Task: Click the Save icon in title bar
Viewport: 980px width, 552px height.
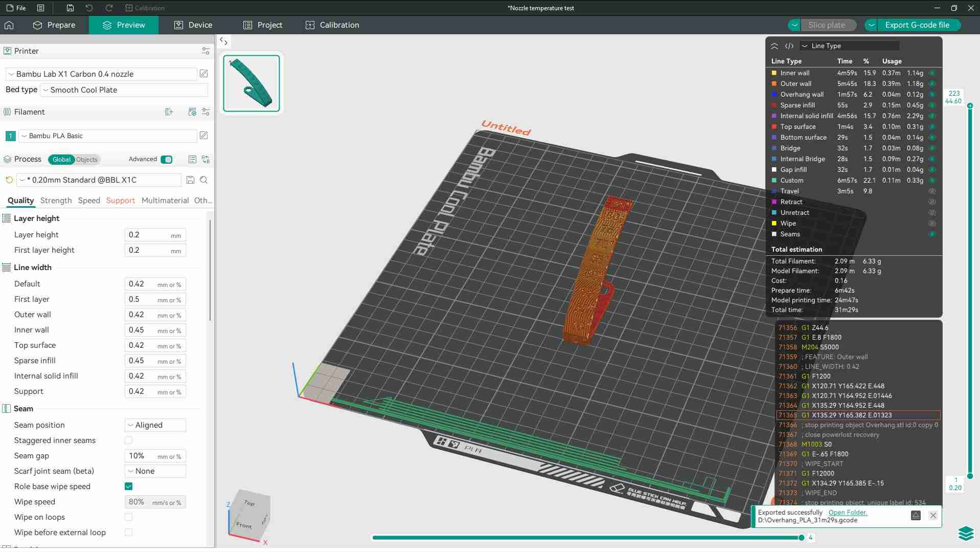Action: (70, 8)
